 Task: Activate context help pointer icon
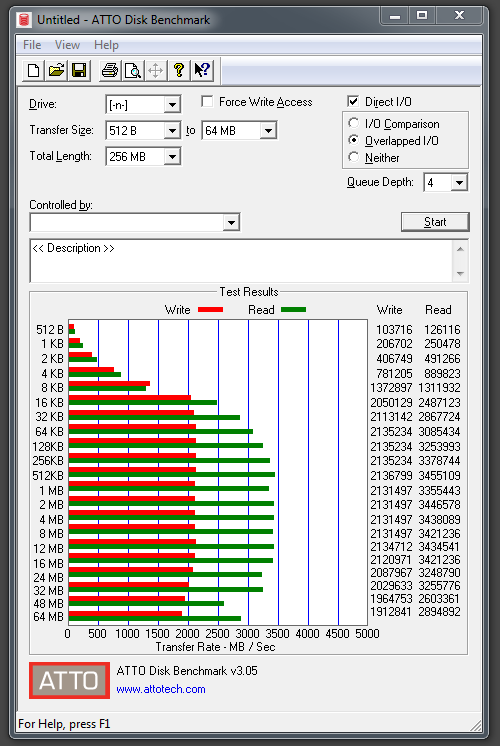[x=202, y=71]
